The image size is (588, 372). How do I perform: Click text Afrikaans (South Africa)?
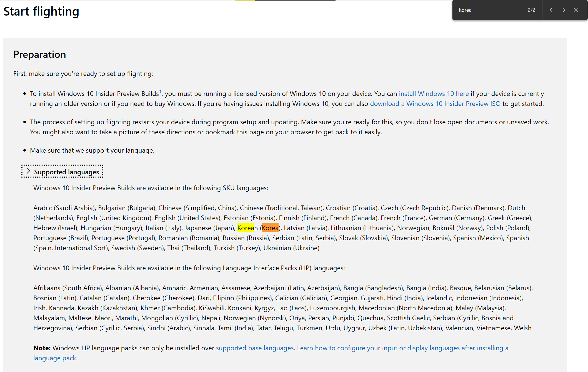[67, 288]
